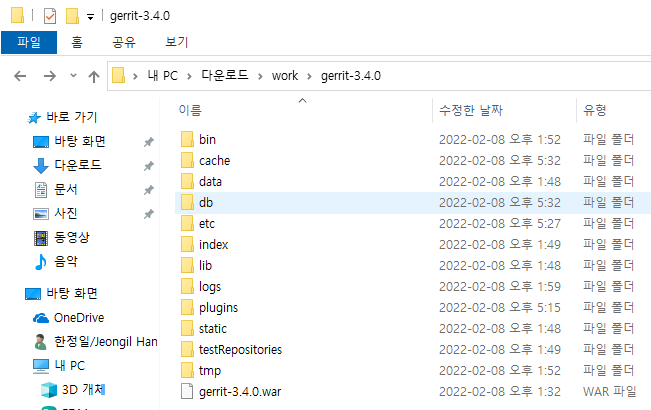Viewport: 651px width, 410px height.
Task: Click the testRepositories folder name
Action: point(240,349)
